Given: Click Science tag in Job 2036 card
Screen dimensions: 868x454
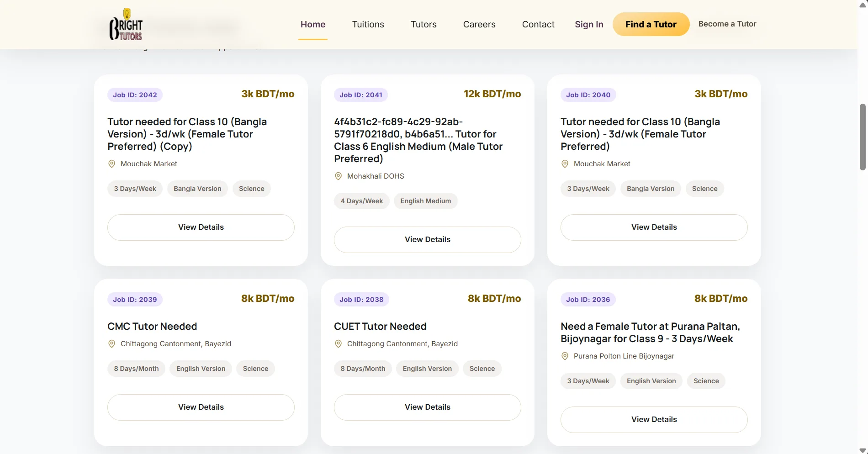Looking at the screenshot, I should pos(706,381).
